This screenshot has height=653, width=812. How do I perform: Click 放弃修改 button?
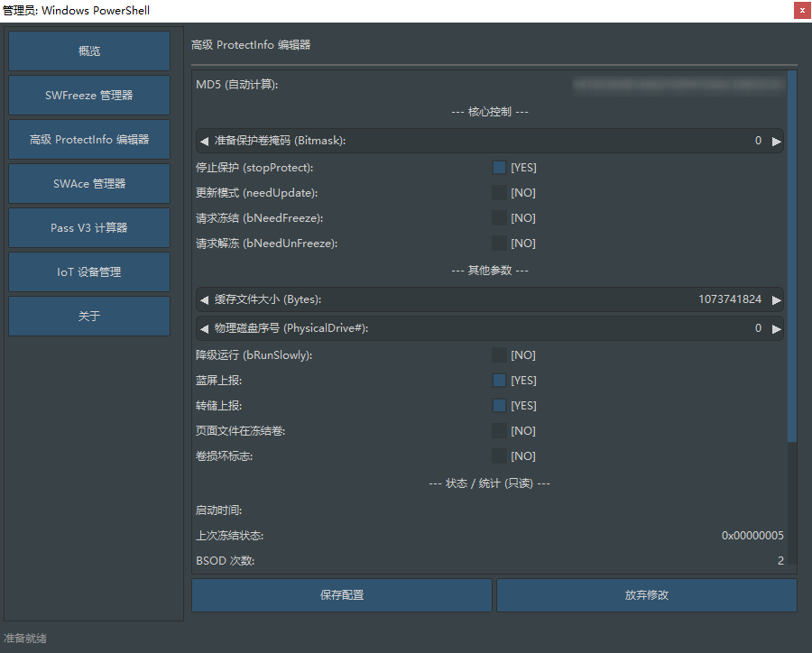click(x=646, y=595)
